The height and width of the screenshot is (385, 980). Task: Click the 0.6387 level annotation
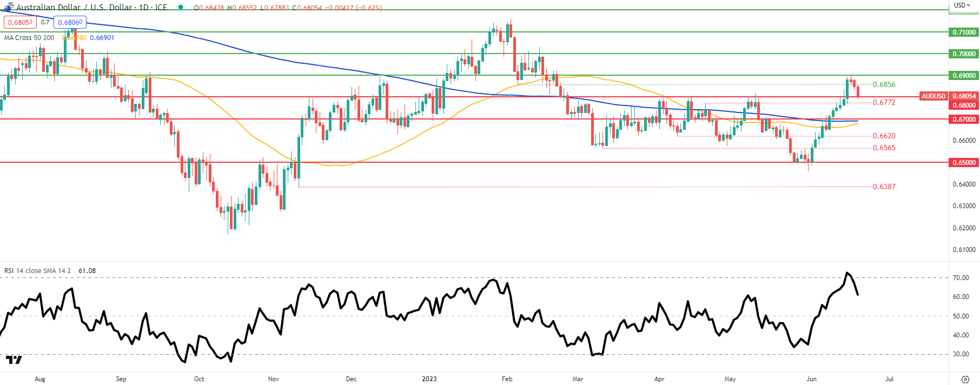pos(884,187)
